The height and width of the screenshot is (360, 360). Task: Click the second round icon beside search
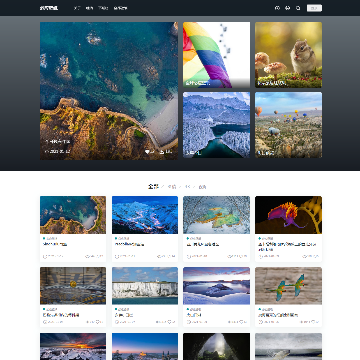click(288, 8)
